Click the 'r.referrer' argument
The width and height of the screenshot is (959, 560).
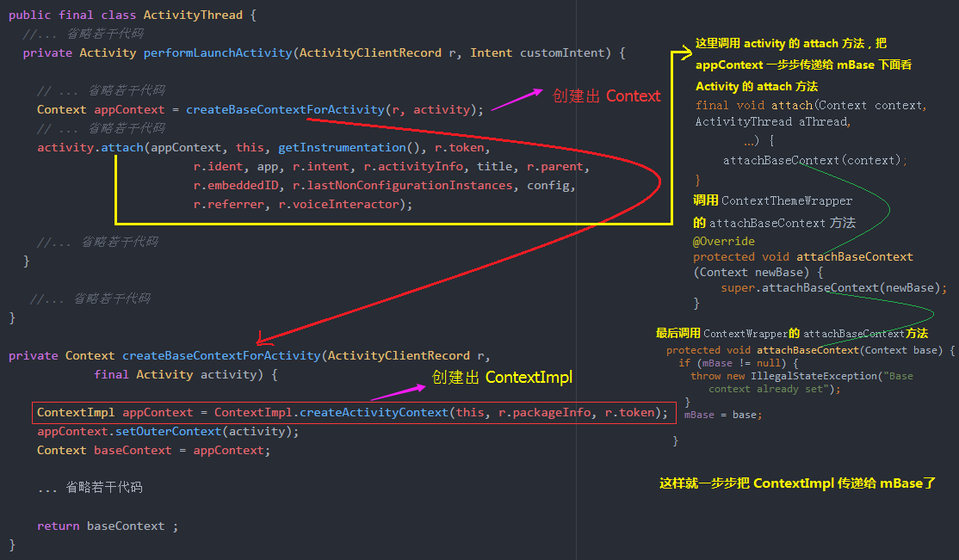point(229,204)
